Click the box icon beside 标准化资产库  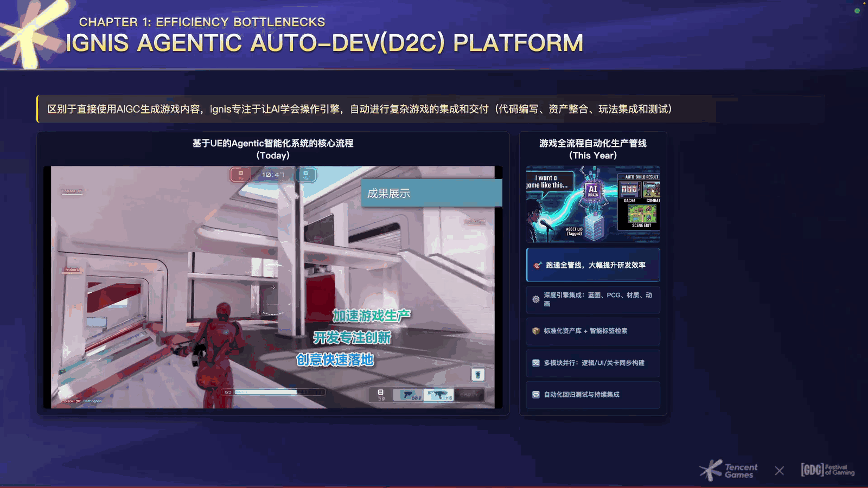[x=536, y=331]
